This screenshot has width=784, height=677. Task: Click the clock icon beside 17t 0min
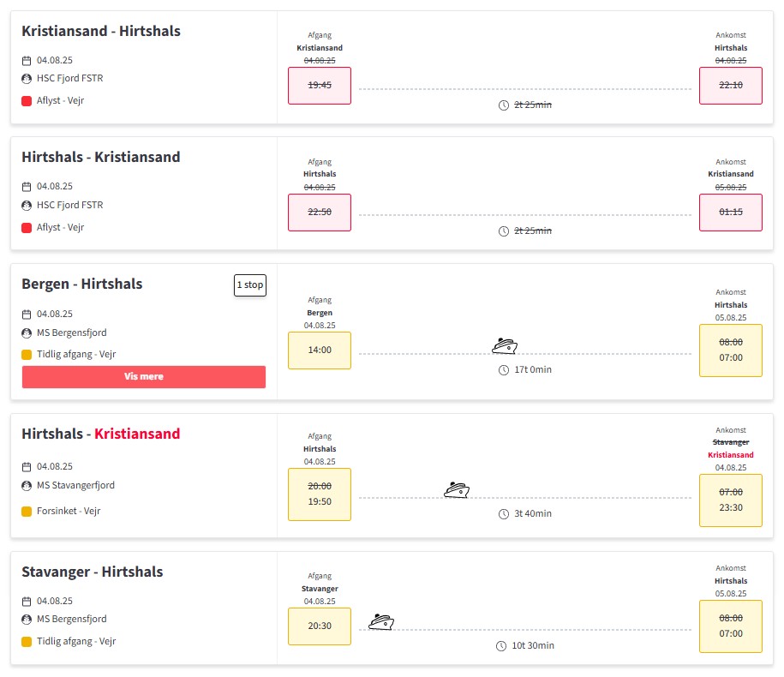click(504, 370)
